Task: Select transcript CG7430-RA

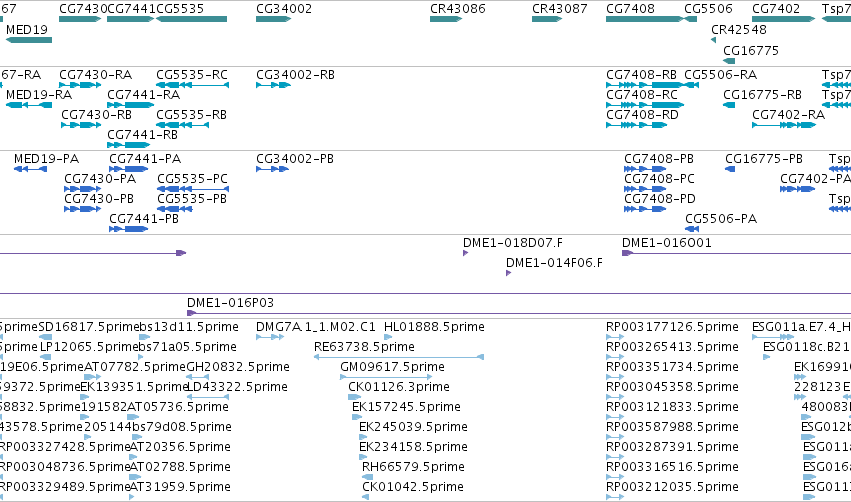Action: pyautogui.click(x=80, y=85)
